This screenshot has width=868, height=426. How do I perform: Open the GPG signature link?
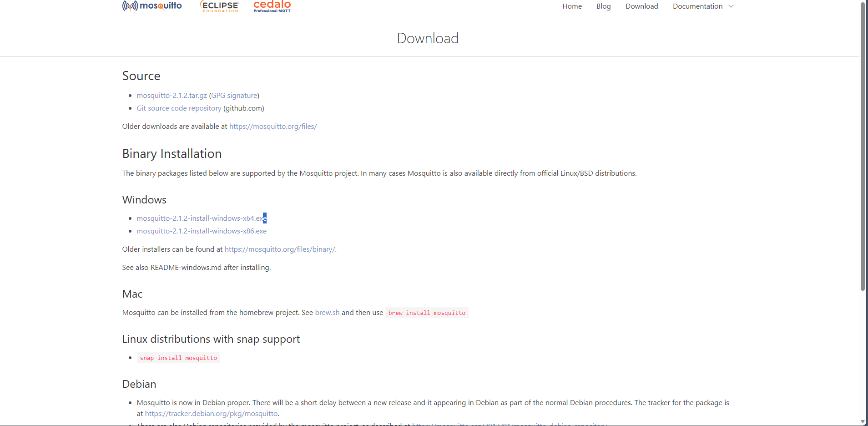coord(234,96)
